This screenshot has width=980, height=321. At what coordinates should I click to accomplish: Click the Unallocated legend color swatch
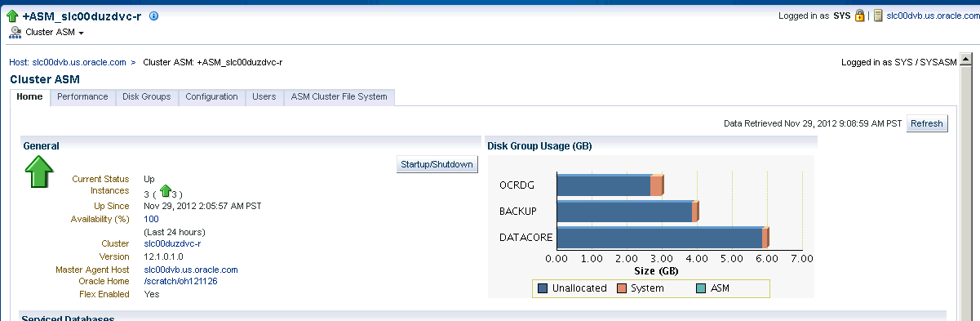543,288
